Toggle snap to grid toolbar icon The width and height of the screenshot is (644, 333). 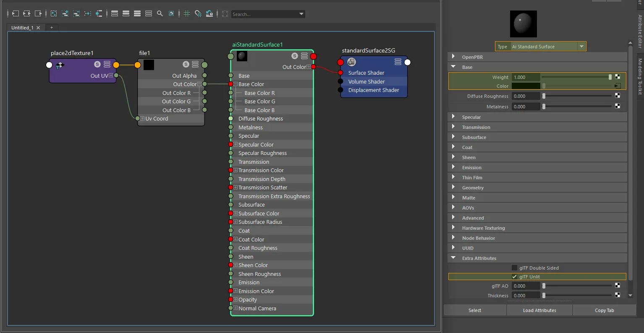[x=198, y=14]
